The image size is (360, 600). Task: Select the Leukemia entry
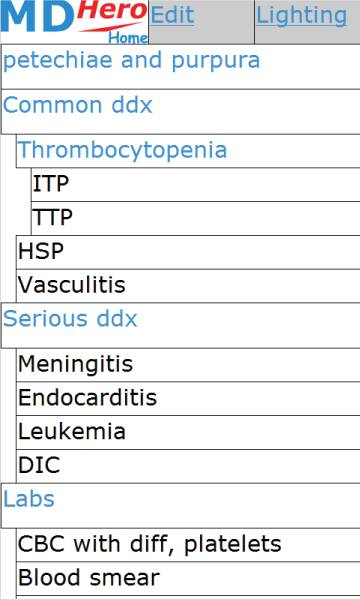click(188, 432)
